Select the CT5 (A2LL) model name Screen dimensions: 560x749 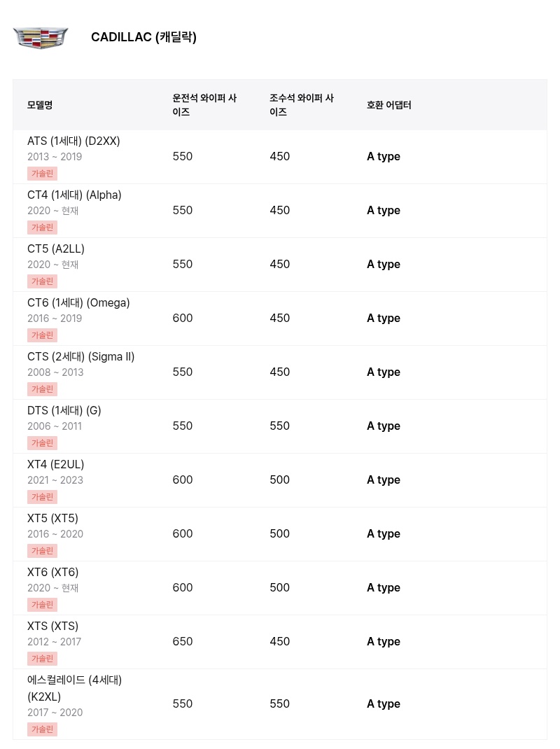56,249
